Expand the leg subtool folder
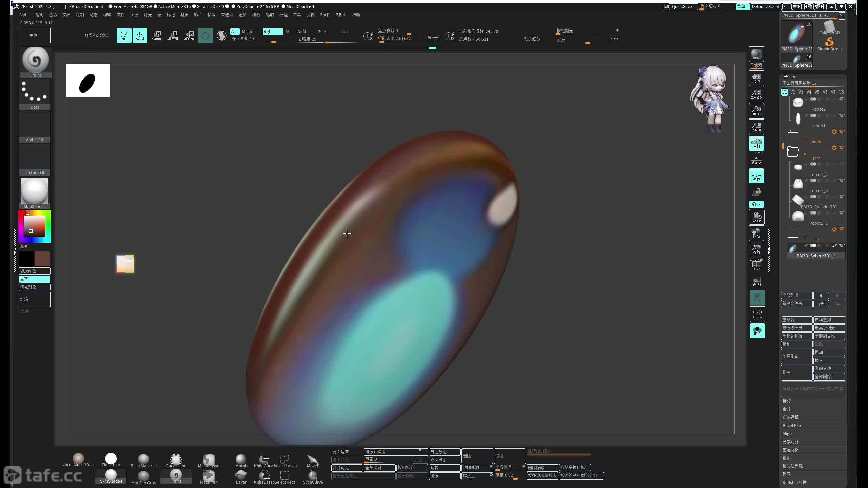Viewport: 868px width, 488px height. [793, 233]
